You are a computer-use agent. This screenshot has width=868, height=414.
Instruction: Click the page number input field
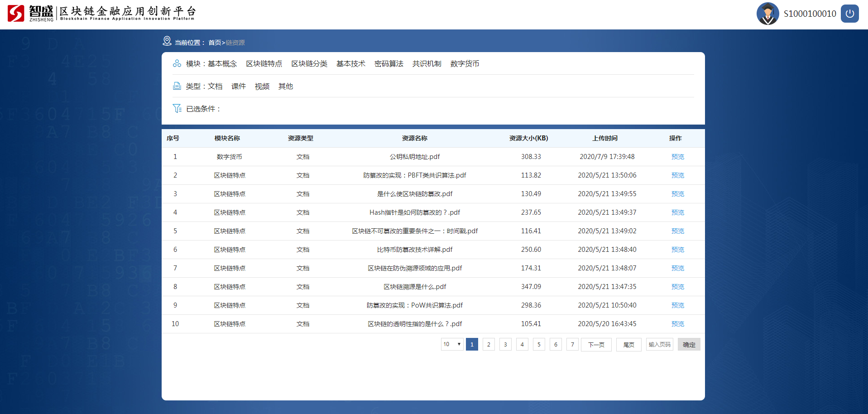[659, 345]
